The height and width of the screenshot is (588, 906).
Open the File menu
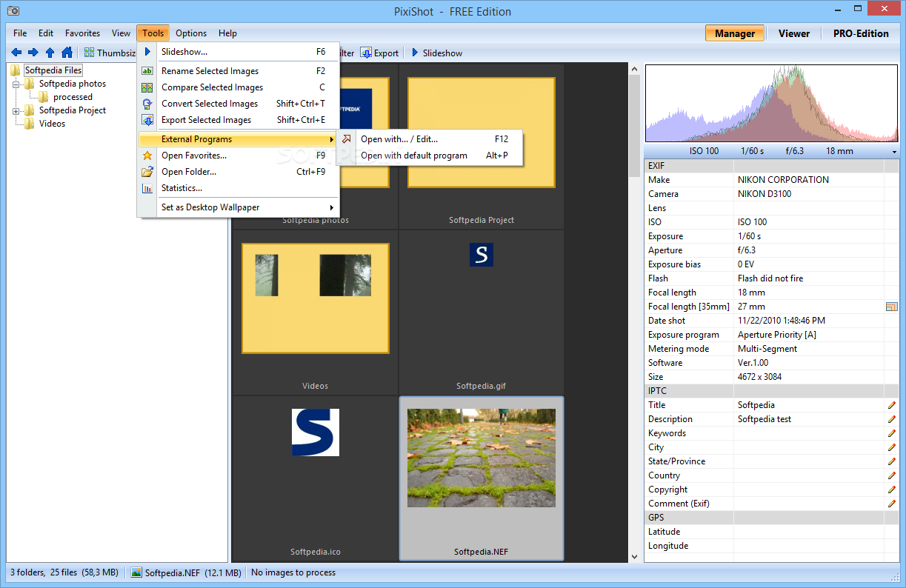pyautogui.click(x=20, y=33)
